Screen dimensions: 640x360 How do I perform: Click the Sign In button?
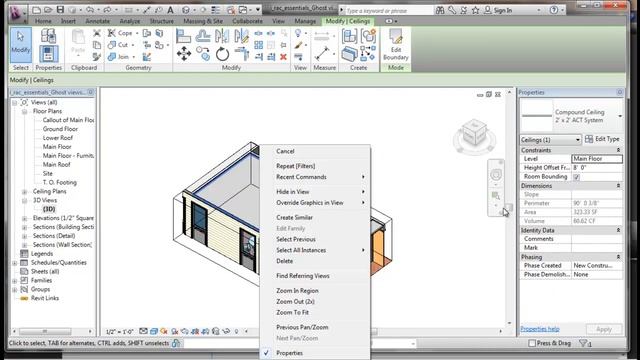tap(498, 10)
